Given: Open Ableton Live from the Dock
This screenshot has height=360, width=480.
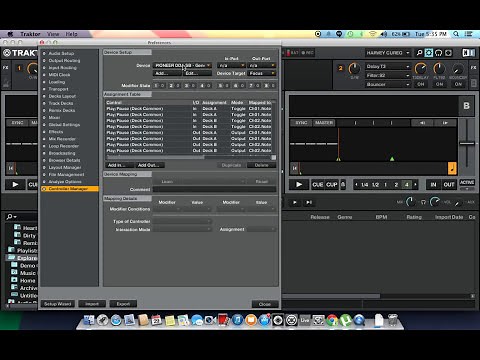Looking at the screenshot, I should pyautogui.click(x=305, y=320).
